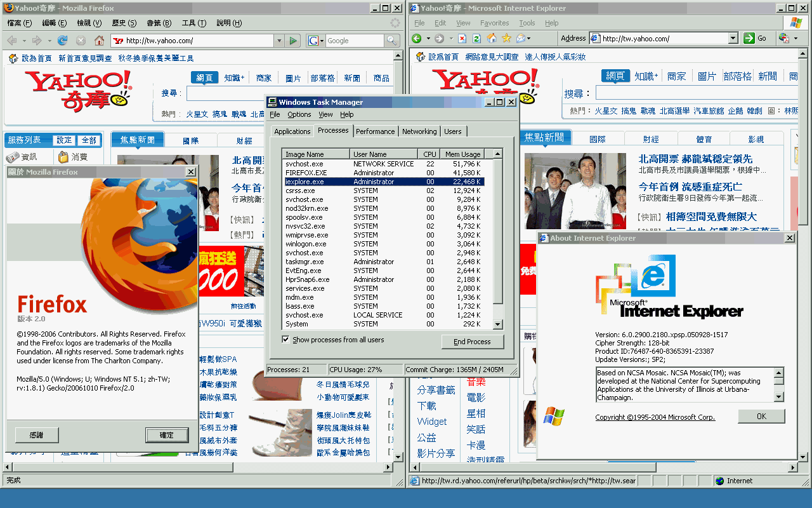Open Internet Explorer Address bar dropdown
Screen dimensions: 812x508
click(x=733, y=39)
